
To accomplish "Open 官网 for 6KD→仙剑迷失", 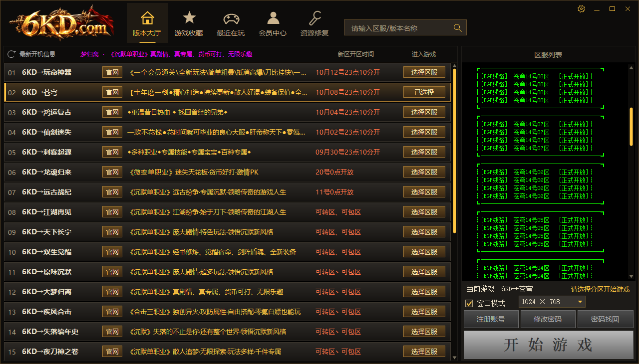I will pyautogui.click(x=112, y=132).
